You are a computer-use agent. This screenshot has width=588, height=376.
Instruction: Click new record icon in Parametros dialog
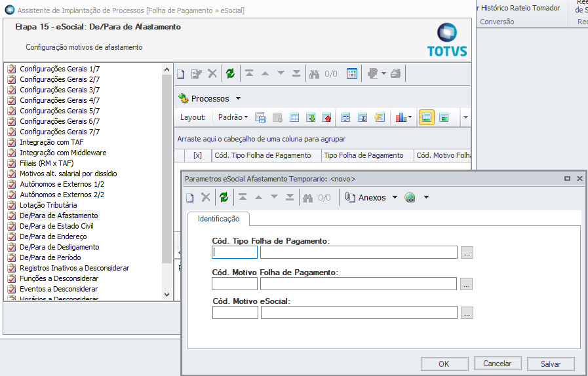coord(190,198)
